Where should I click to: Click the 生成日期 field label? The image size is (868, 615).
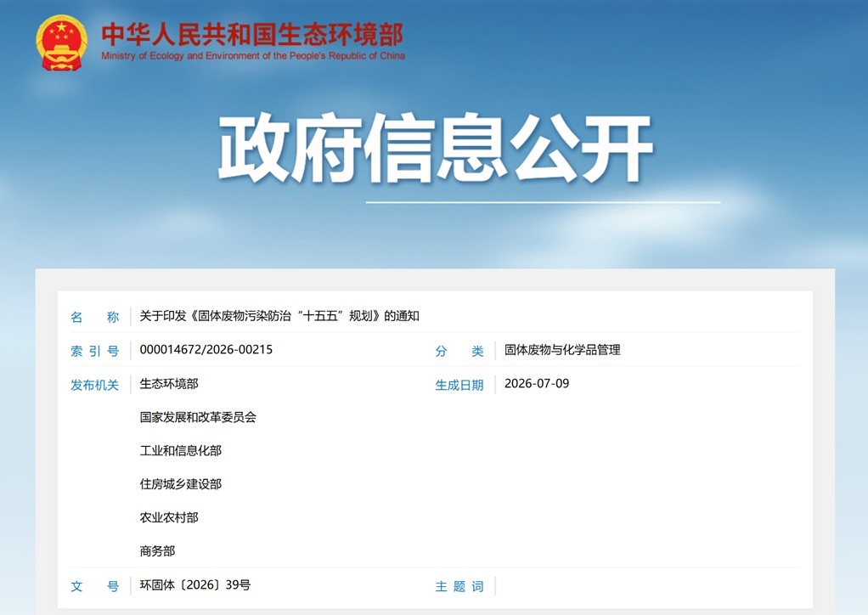(459, 385)
